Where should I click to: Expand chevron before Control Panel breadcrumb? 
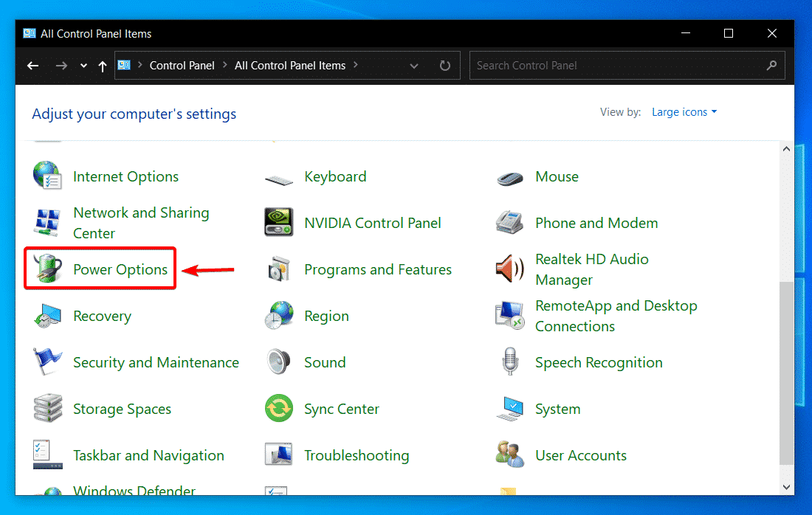[140, 65]
